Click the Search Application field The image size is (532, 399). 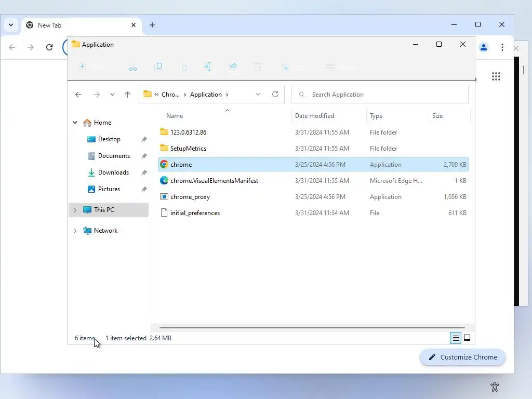tap(380, 95)
